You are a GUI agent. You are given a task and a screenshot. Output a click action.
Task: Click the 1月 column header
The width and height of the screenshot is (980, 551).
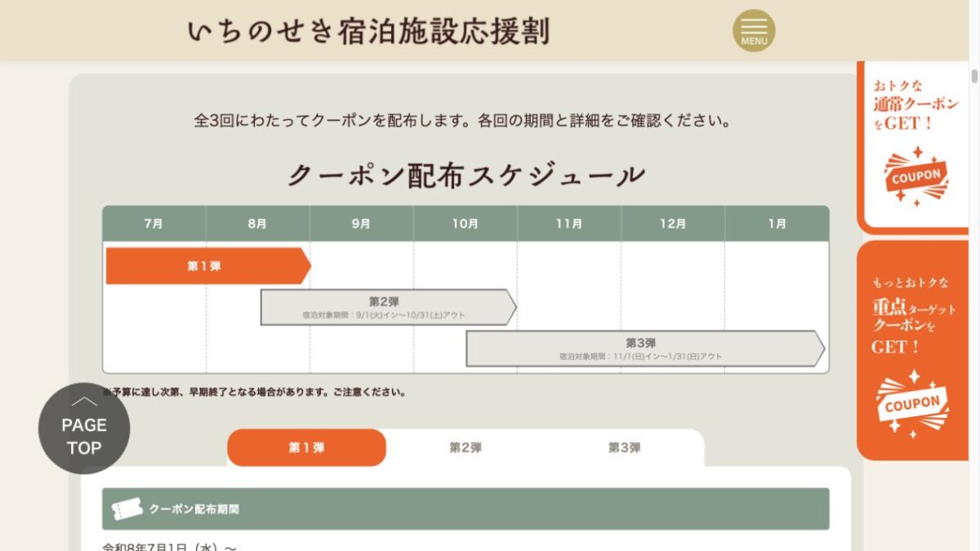pyautogui.click(x=777, y=224)
